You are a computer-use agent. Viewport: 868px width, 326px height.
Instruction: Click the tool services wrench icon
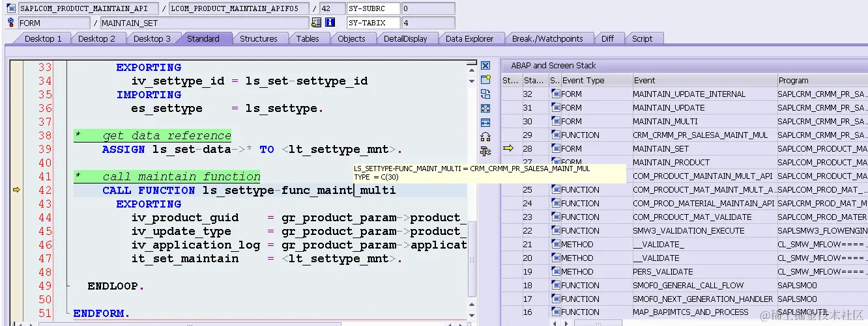[485, 151]
